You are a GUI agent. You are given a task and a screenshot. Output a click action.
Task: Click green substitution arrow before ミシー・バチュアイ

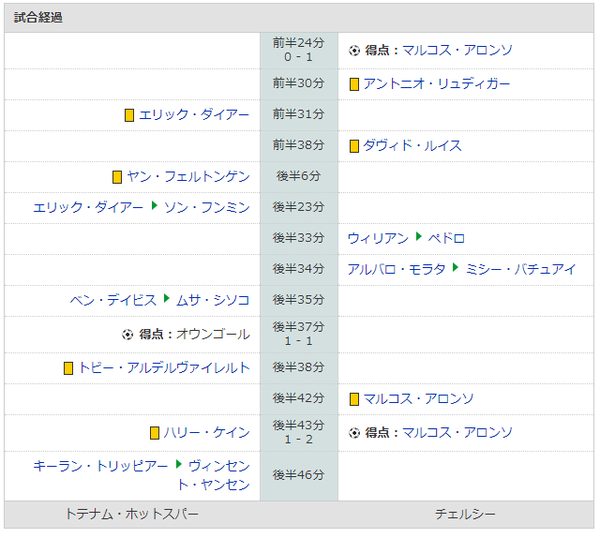(x=455, y=267)
